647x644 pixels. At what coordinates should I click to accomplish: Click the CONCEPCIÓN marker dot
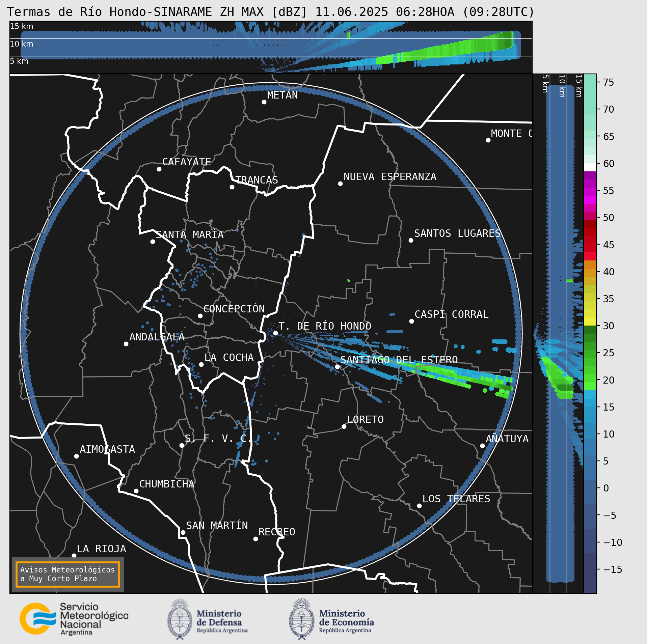point(200,316)
